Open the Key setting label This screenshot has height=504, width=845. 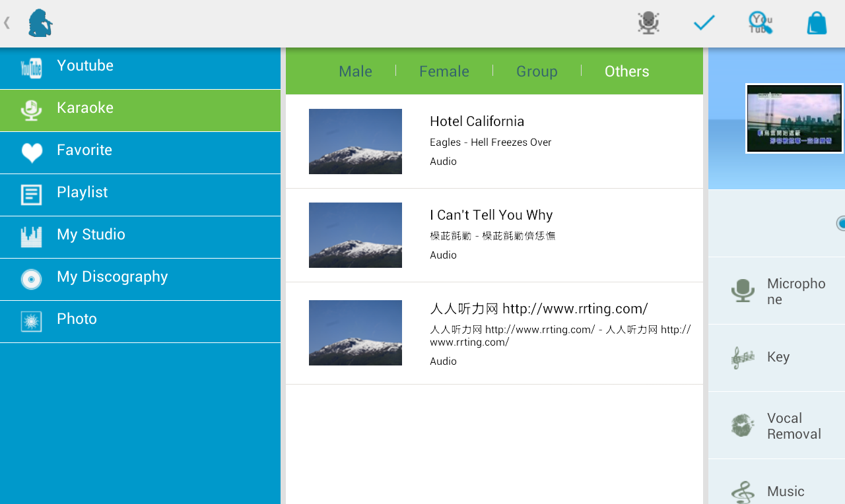point(778,357)
